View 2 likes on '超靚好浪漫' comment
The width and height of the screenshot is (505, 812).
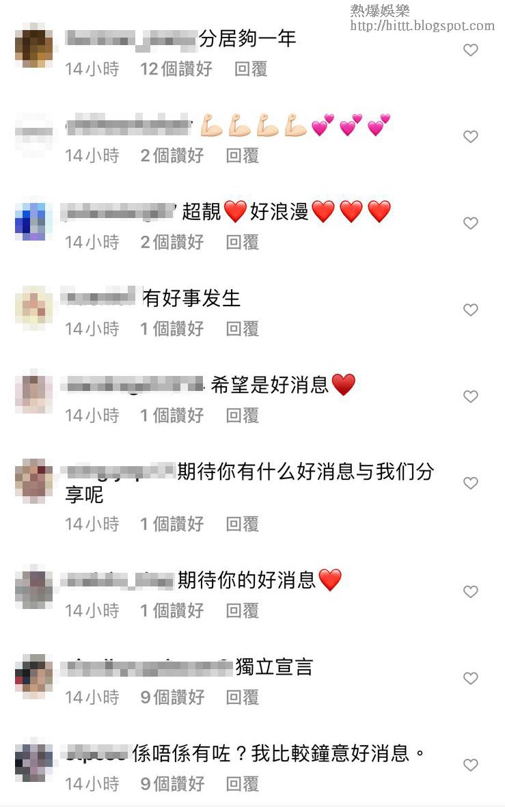tap(172, 242)
